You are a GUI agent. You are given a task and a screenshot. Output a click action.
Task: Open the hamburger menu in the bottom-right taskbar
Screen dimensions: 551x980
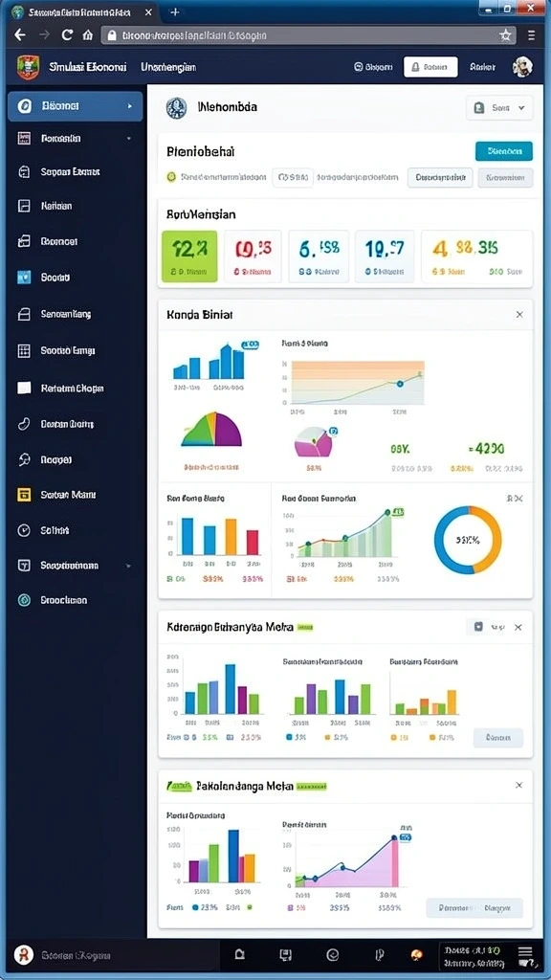click(x=525, y=955)
